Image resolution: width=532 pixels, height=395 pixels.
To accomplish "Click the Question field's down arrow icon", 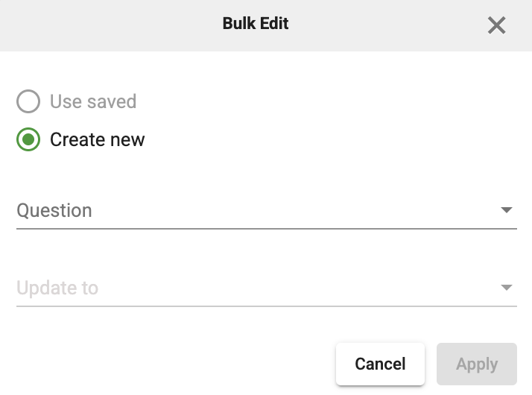I will (x=507, y=210).
